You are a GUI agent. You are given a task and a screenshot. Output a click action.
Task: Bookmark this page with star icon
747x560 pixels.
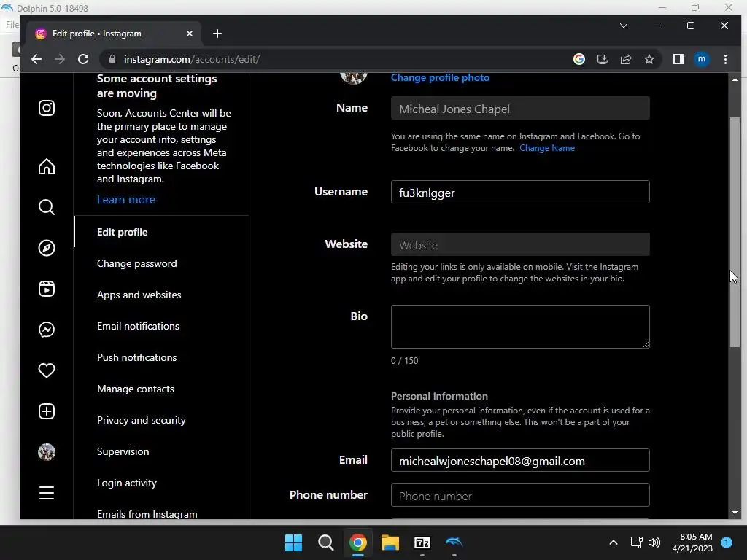tap(649, 59)
